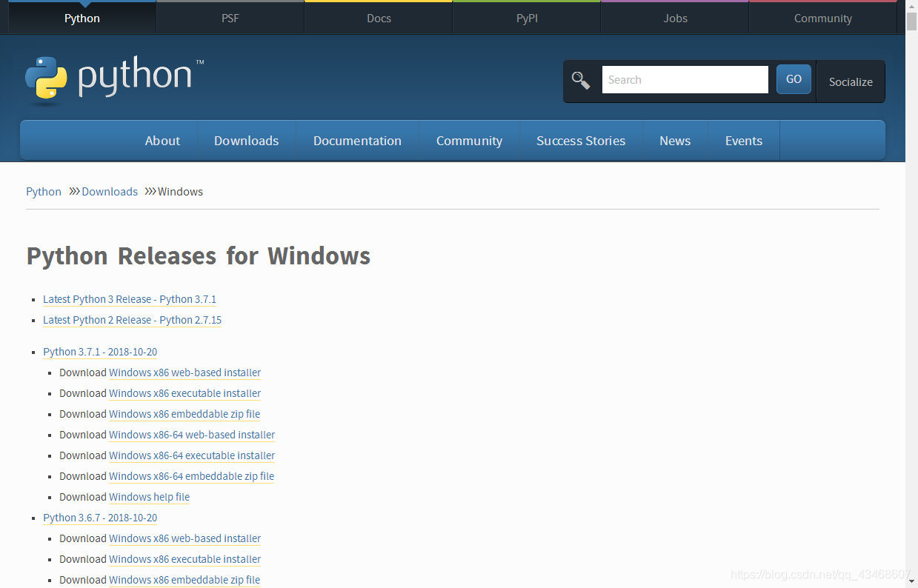Click the page vertical scrollbar thumb
The image size is (918, 588).
[911, 21]
